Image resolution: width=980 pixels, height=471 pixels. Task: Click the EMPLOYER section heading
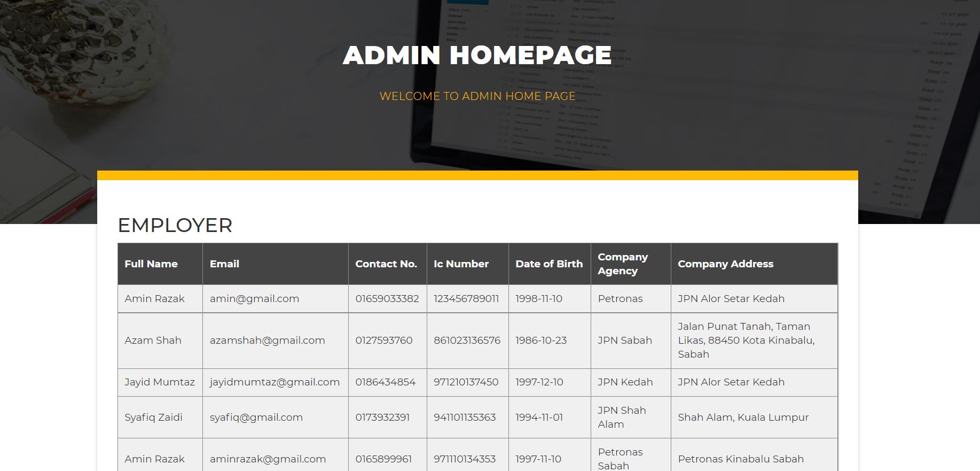pos(175,225)
